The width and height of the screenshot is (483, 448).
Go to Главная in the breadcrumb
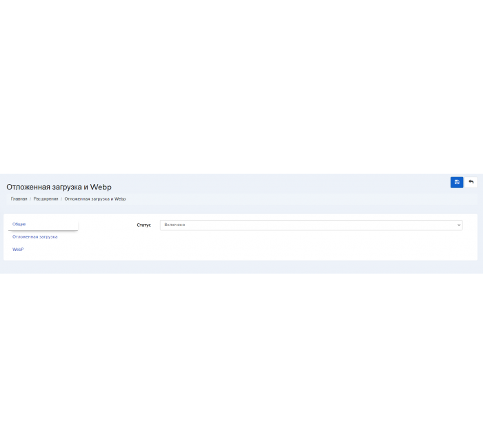click(19, 199)
